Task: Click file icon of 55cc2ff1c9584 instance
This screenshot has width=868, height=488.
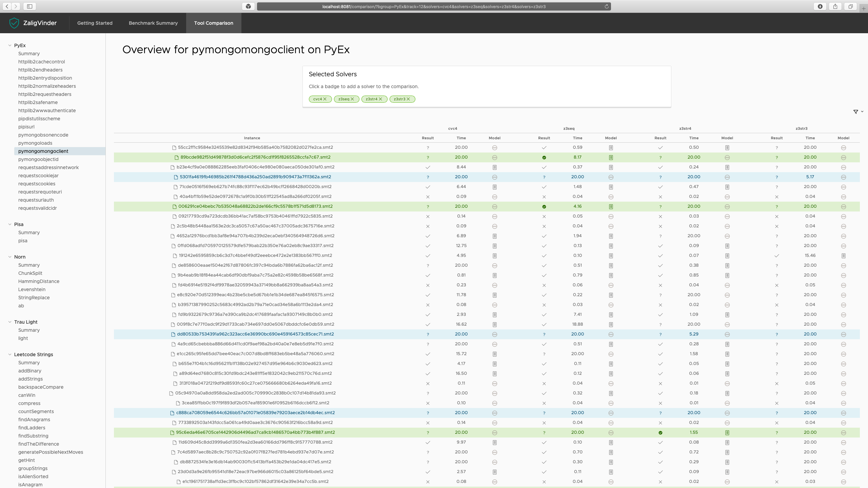Action: [x=174, y=148]
